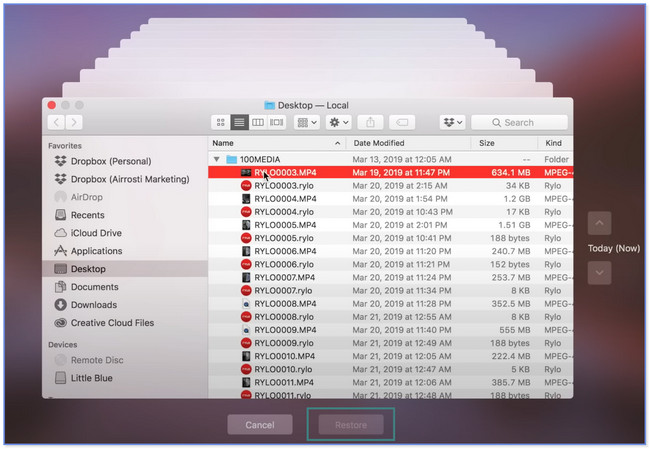Click the Today (Now) timeline label

(x=614, y=248)
